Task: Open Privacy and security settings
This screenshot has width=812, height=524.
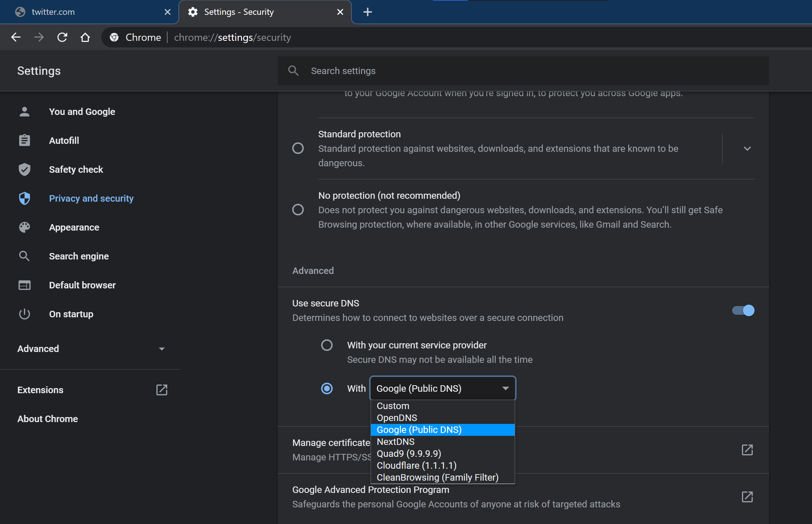Action: coord(91,198)
